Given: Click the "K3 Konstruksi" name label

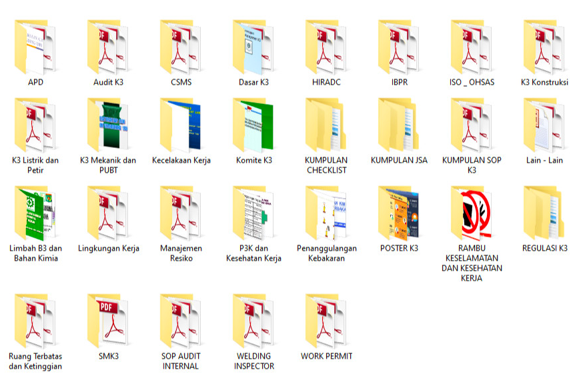Looking at the screenshot, I should 544,82.
